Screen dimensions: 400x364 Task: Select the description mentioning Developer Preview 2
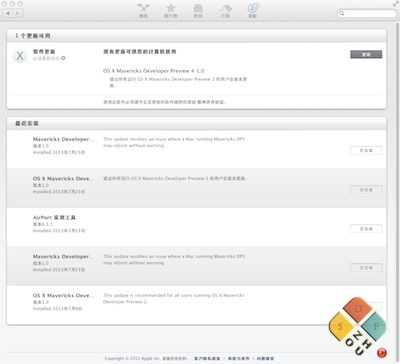coord(174,298)
